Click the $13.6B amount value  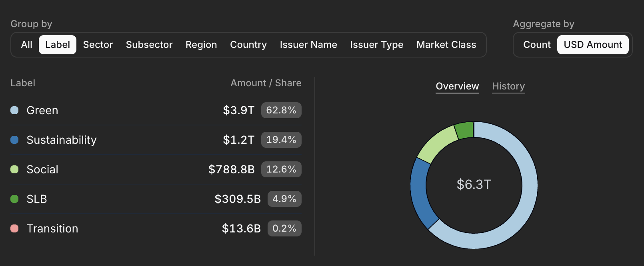[x=241, y=228]
